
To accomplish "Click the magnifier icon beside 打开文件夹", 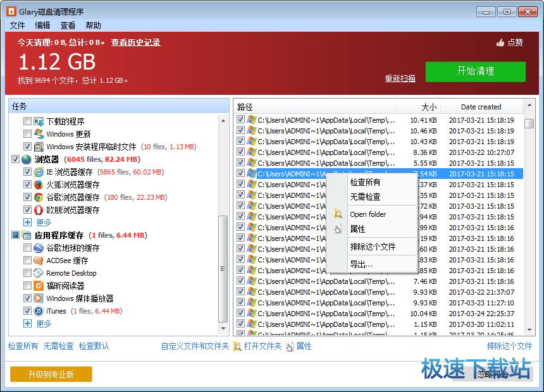I will tap(237, 346).
